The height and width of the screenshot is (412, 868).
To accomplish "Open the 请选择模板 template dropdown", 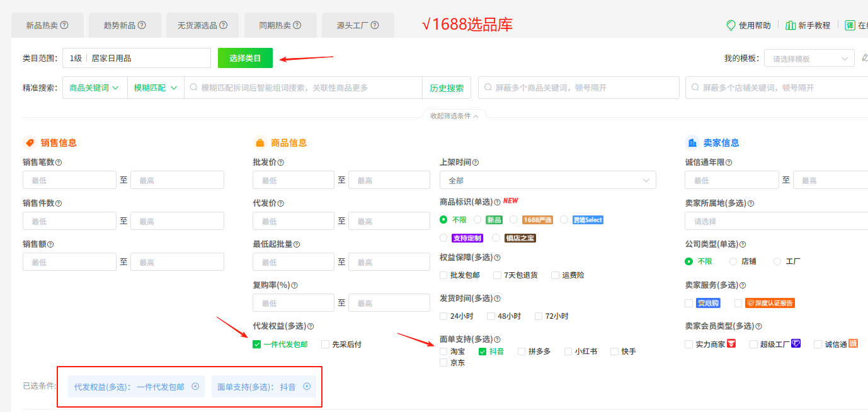I will [x=809, y=57].
